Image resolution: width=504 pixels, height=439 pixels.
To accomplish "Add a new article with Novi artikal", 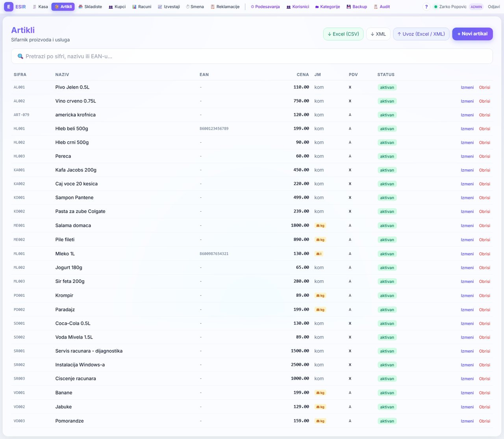I will point(472,34).
